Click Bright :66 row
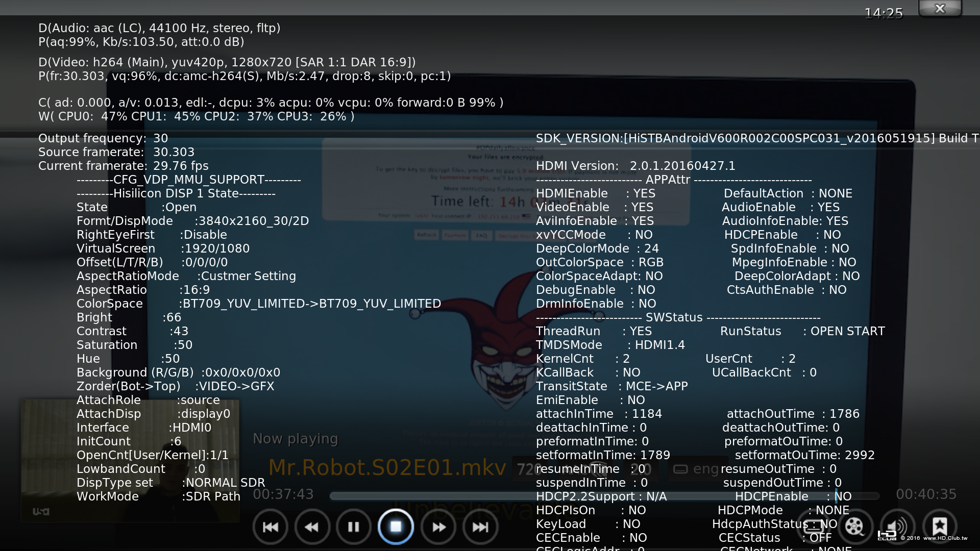Image resolution: width=980 pixels, height=551 pixels. (129, 317)
